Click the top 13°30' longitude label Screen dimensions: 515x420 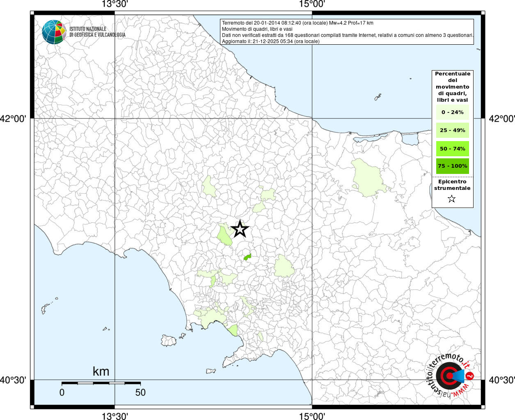[x=115, y=5]
